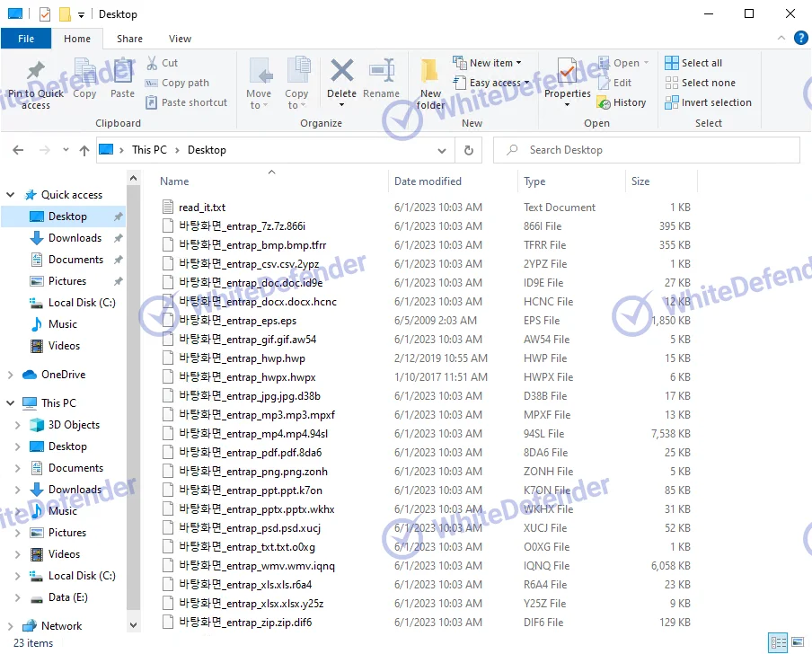Click Invert selection button
The height and width of the screenshot is (654, 812).
(708, 102)
